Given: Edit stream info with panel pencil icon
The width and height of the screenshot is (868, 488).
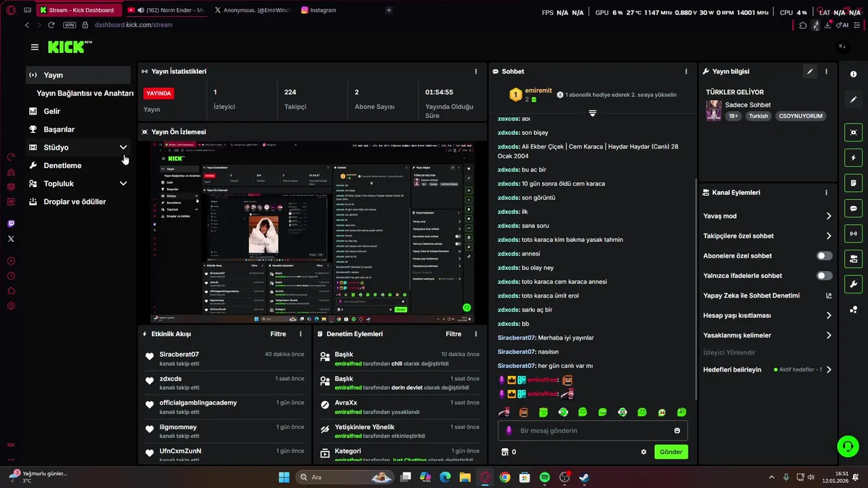Looking at the screenshot, I should 810,71.
